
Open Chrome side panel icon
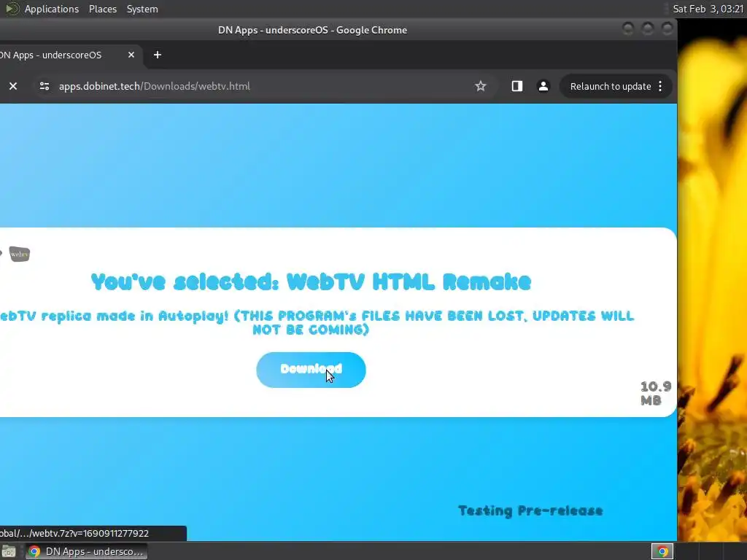[517, 86]
